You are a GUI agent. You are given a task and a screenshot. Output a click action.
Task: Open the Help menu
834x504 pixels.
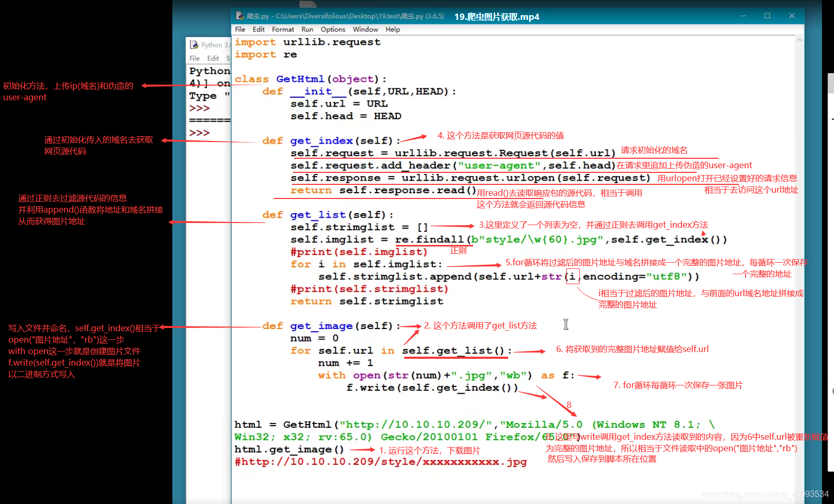coord(393,29)
